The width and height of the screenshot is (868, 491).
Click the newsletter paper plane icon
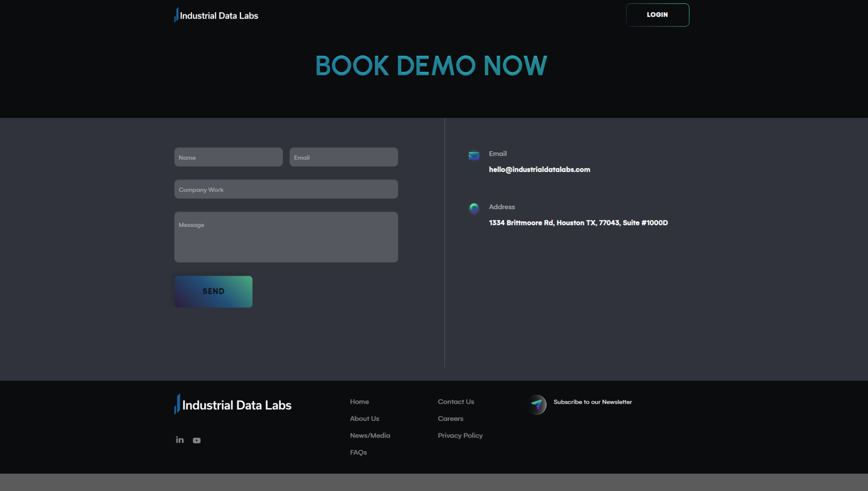538,405
